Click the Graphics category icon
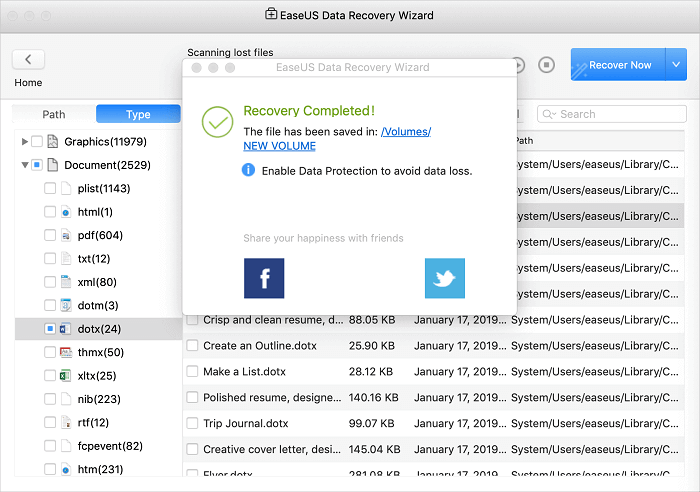Viewport: 700px width, 492px height. point(53,142)
